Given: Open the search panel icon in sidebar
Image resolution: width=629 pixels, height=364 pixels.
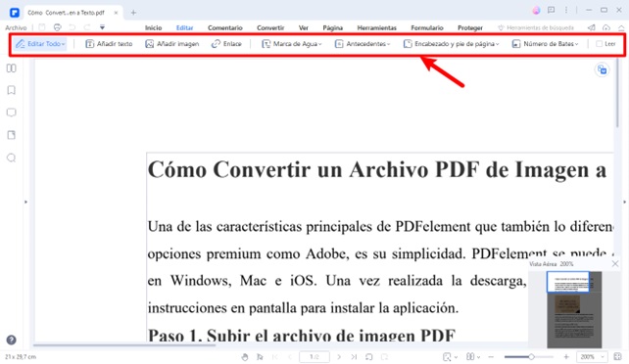Looking at the screenshot, I should click(x=11, y=158).
